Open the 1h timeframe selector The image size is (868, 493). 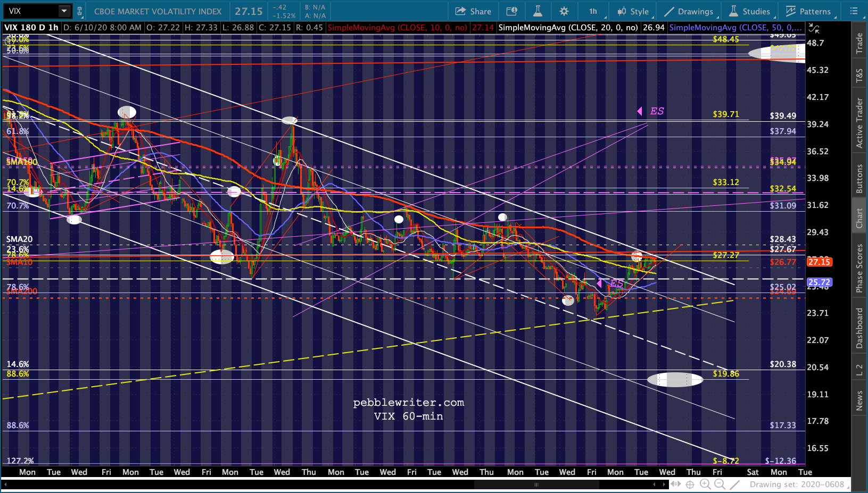coord(593,11)
